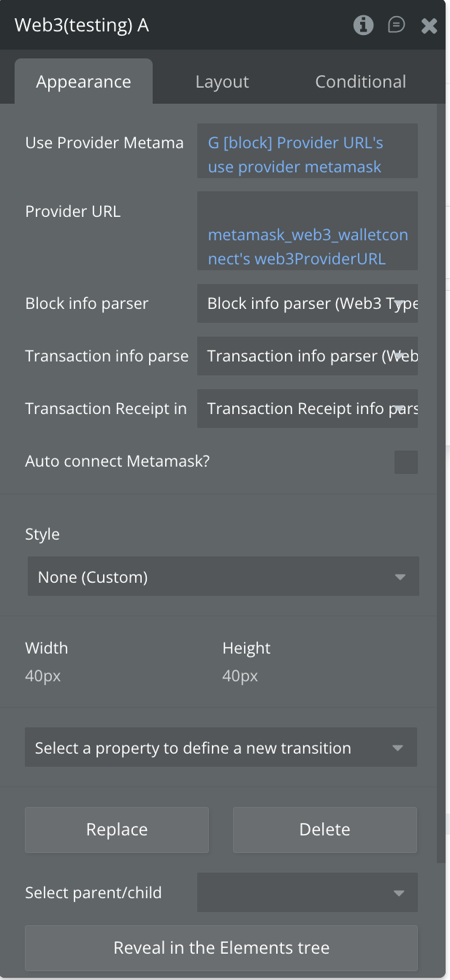Expand the Block info parser dropdown
This screenshot has width=450, height=980.
tap(308, 304)
